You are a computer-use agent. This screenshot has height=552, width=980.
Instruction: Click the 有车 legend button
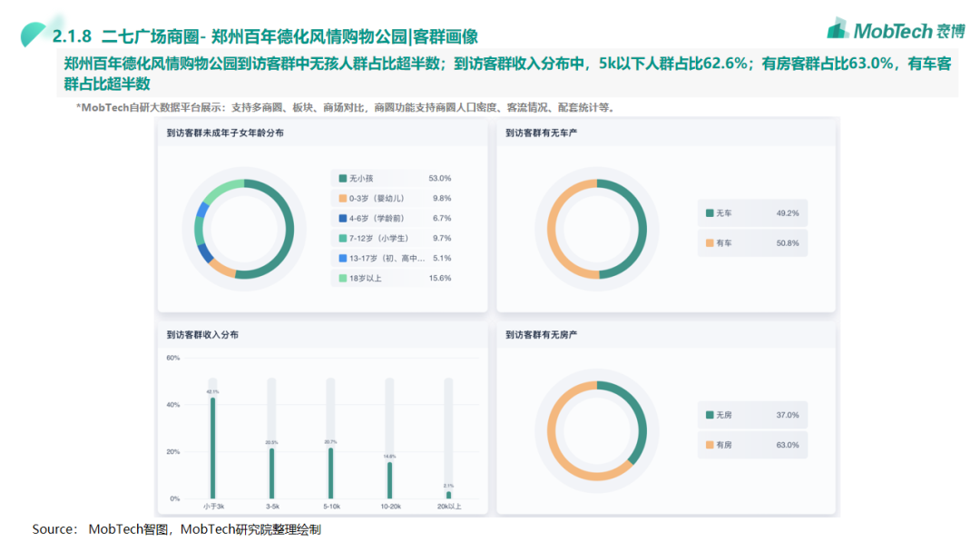(752, 243)
